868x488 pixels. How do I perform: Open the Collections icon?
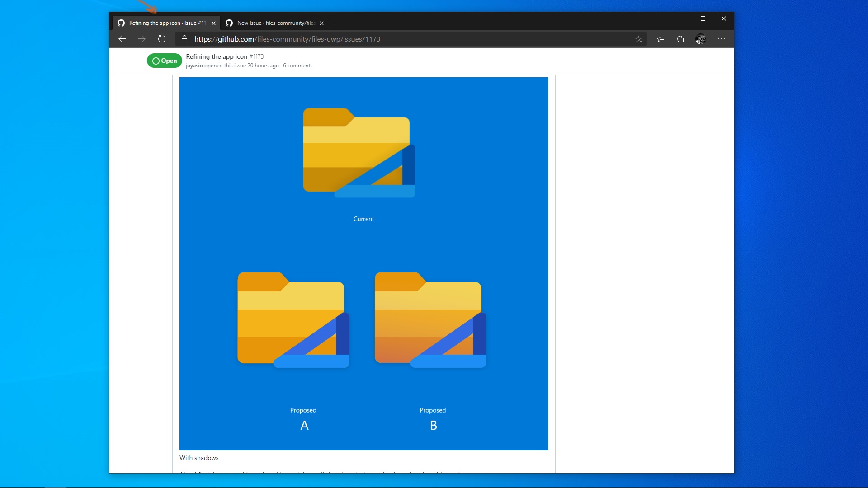pyautogui.click(x=680, y=39)
